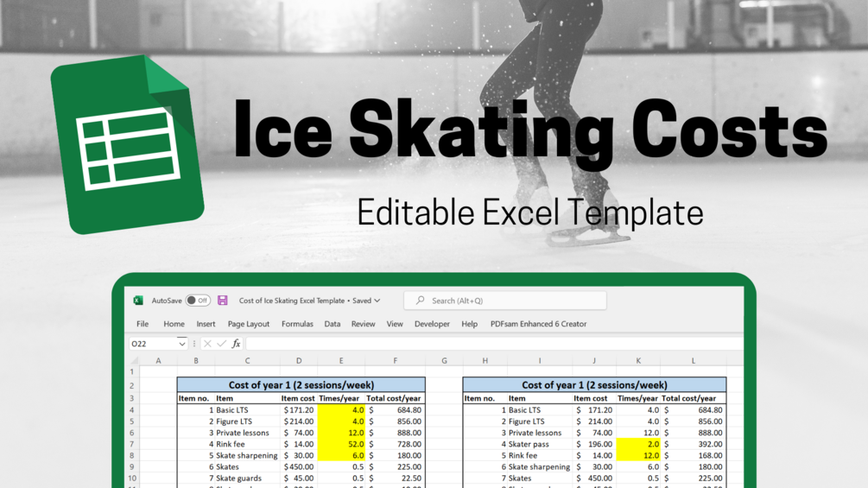Switch to the Insert tab

click(206, 324)
